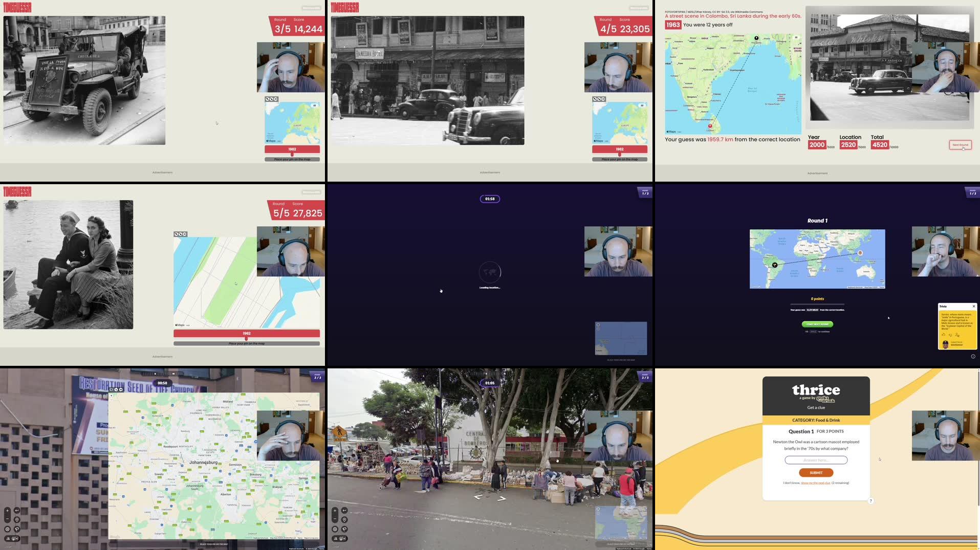Return to start in the Mexico market view
This screenshot has width=980, height=550.
pyautogui.click(x=344, y=511)
